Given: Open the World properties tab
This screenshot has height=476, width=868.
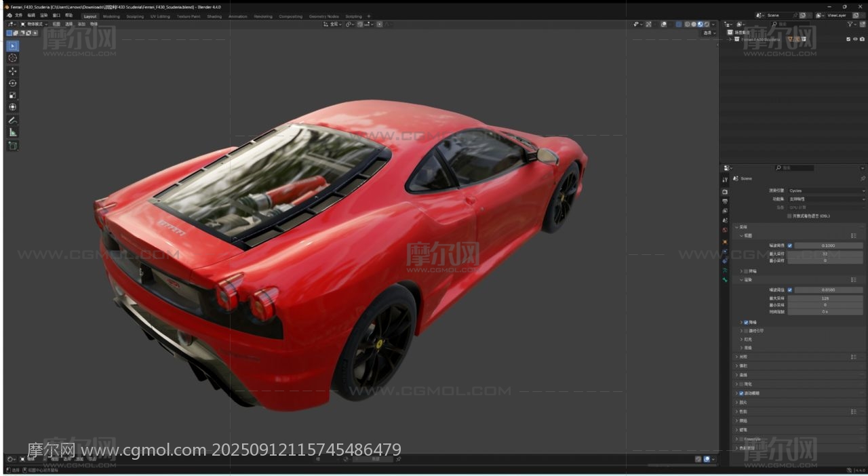Looking at the screenshot, I should pyautogui.click(x=725, y=230).
